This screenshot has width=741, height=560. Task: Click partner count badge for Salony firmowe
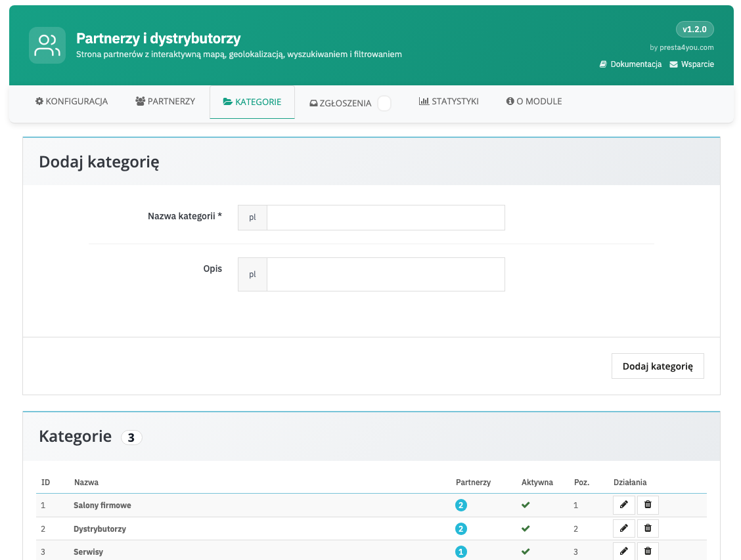(x=460, y=506)
